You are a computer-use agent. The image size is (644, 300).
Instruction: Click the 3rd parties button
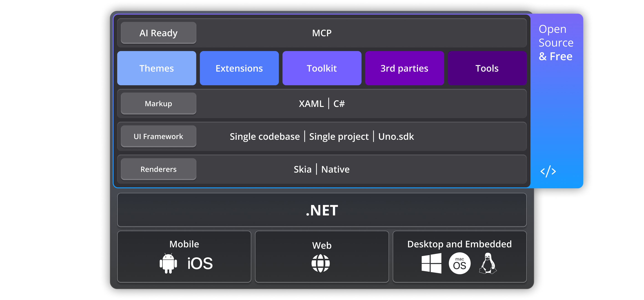coord(404,68)
